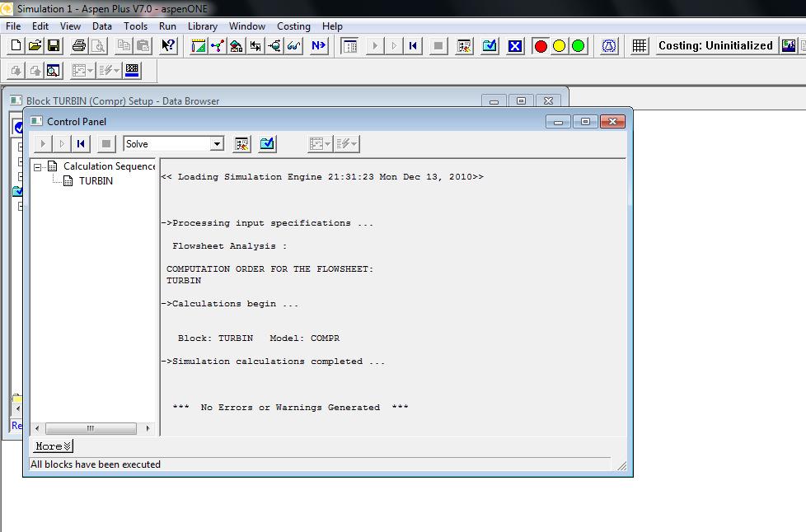This screenshot has width=806, height=532.
Task: Open the File menu
Action: [13, 26]
